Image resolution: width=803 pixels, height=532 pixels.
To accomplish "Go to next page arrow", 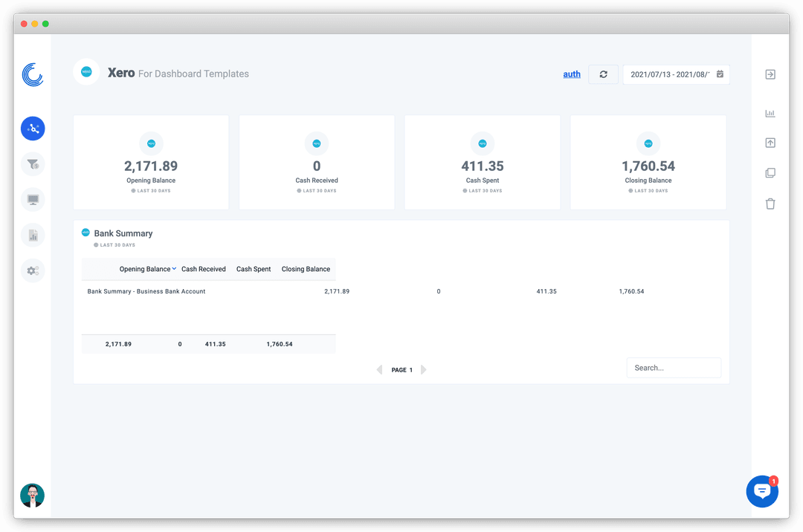I will click(424, 369).
